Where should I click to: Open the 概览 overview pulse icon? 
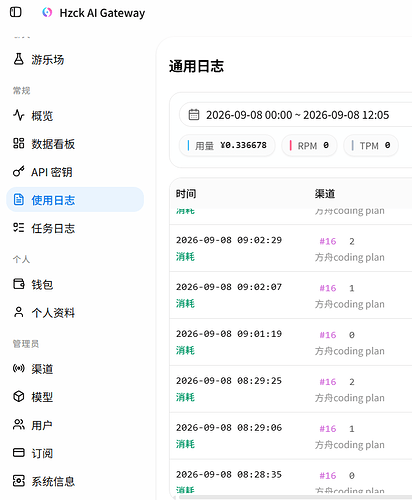[x=19, y=115]
